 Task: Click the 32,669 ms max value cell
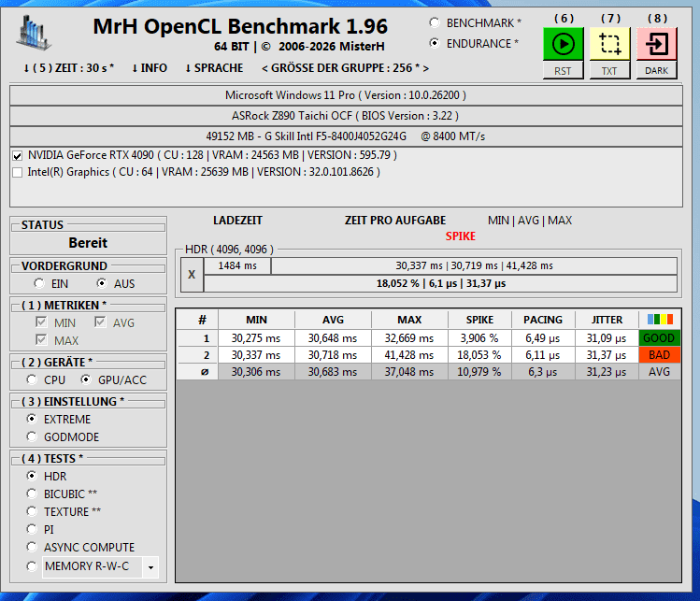[409, 338]
